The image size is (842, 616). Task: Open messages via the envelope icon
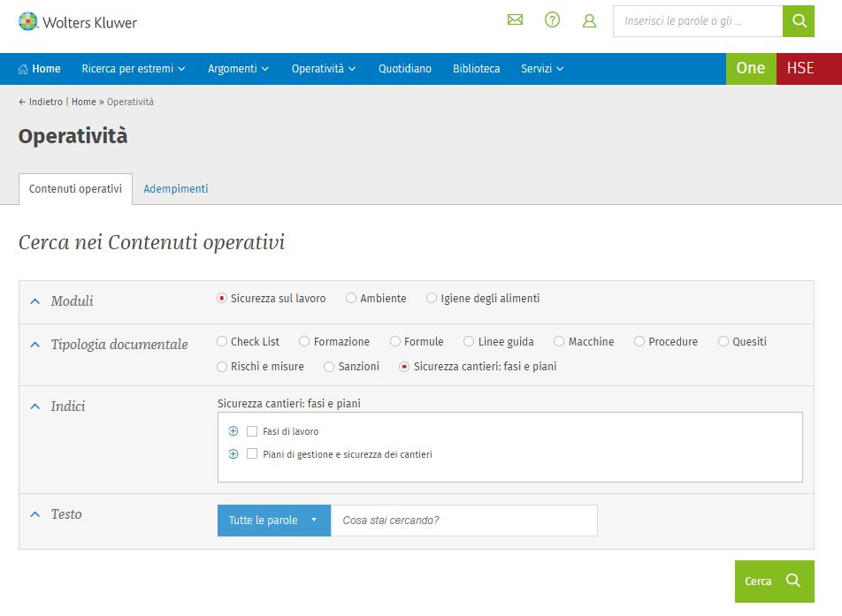click(515, 20)
